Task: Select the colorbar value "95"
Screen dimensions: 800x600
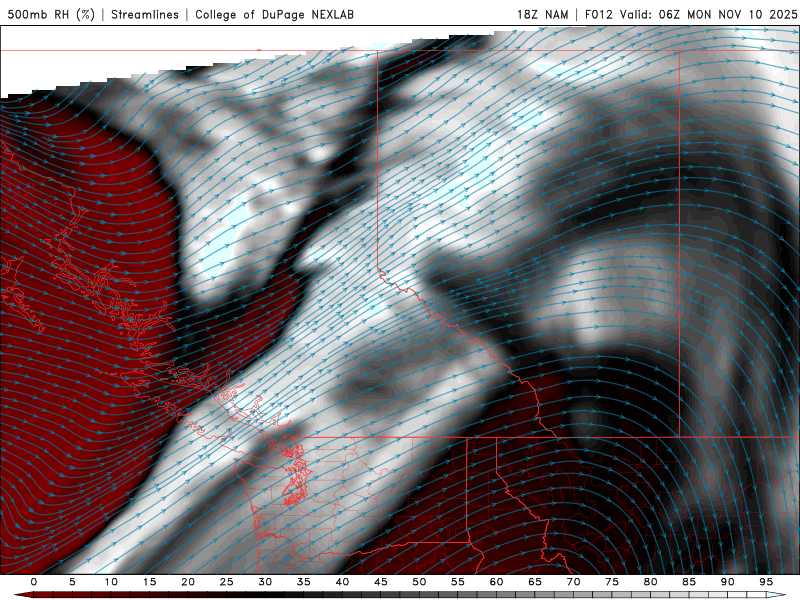Action: [x=766, y=582]
